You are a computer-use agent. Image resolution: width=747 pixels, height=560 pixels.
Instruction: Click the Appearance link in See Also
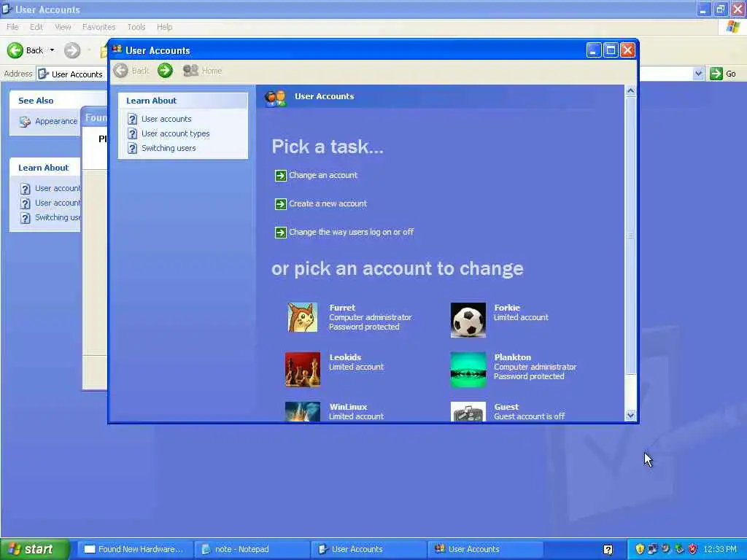(55, 122)
